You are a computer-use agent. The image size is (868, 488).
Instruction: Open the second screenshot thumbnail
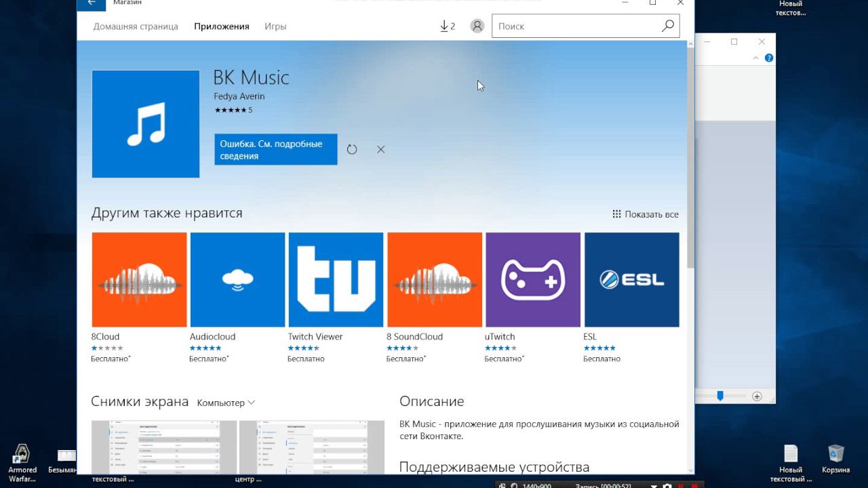click(x=312, y=447)
